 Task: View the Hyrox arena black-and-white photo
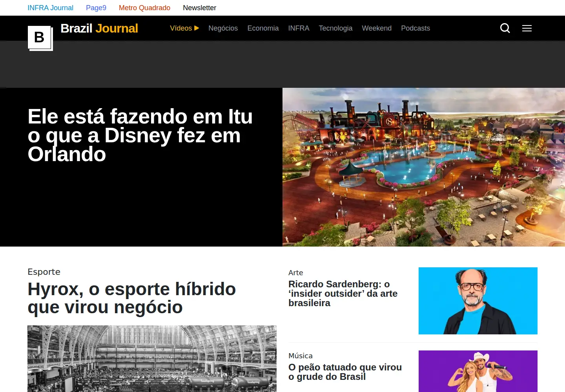click(152, 359)
